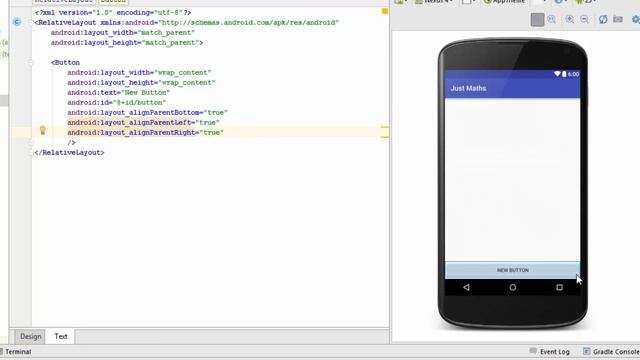
Task: Click the yellow lightbulb quick-fix icon
Action: [x=42, y=131]
